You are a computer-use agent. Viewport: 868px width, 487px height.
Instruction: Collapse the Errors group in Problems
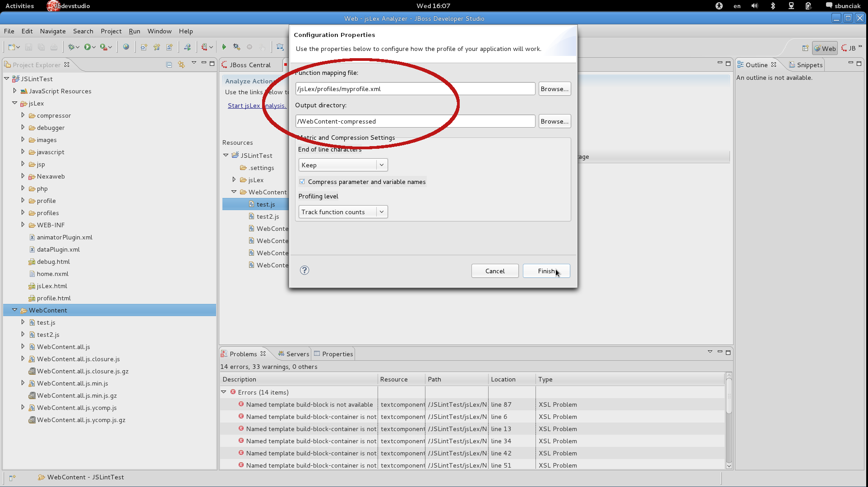224,392
